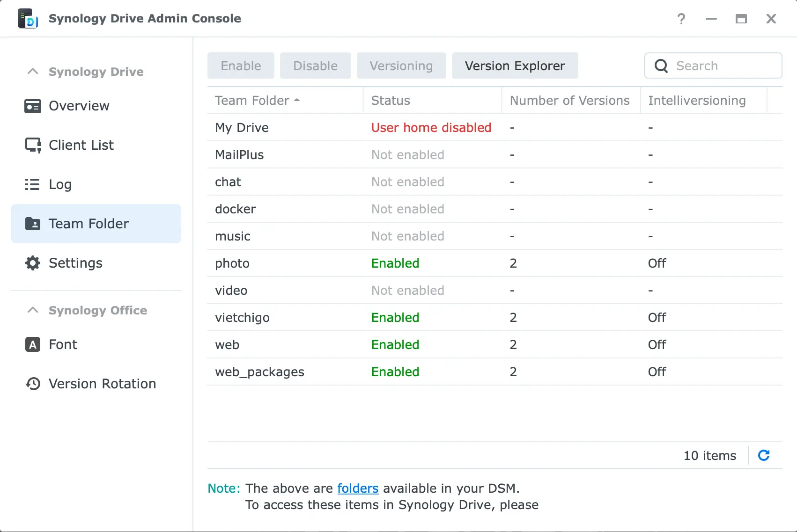Open Version Explorer
797x532 pixels.
click(515, 66)
